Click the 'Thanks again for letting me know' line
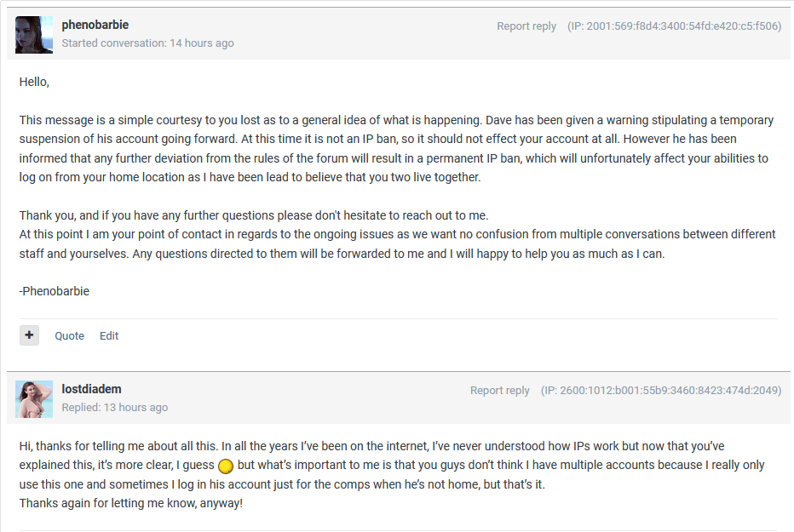This screenshot has width=794, height=532. point(131,503)
